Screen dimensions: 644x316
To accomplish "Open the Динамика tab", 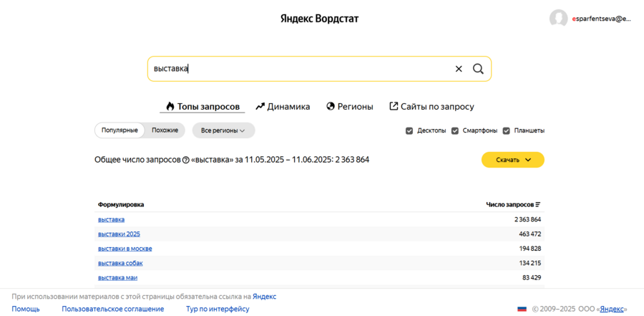I will click(283, 106).
